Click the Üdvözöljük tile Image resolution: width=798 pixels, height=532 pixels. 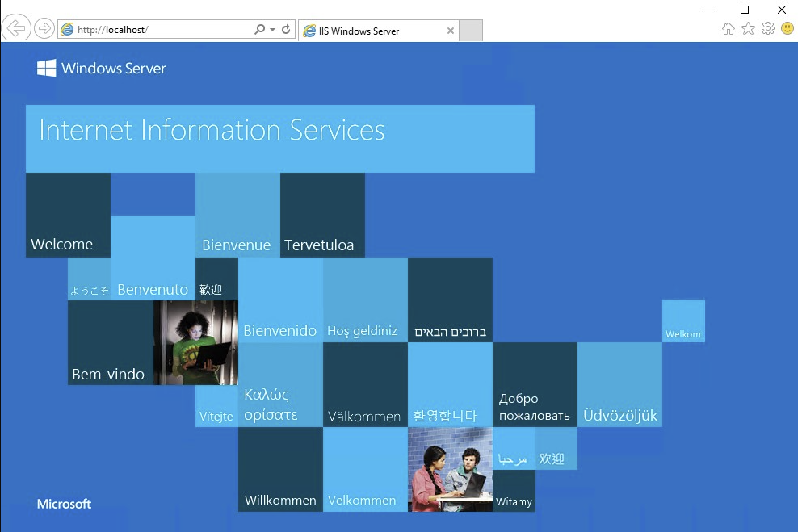(619, 384)
